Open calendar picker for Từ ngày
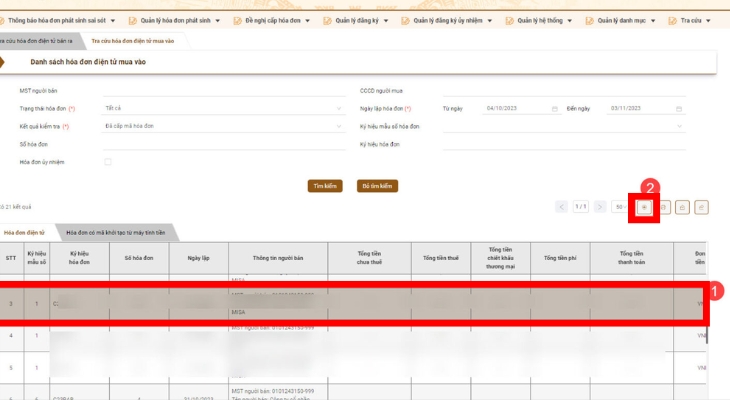The height and width of the screenshot is (400, 730). pyautogui.click(x=554, y=108)
